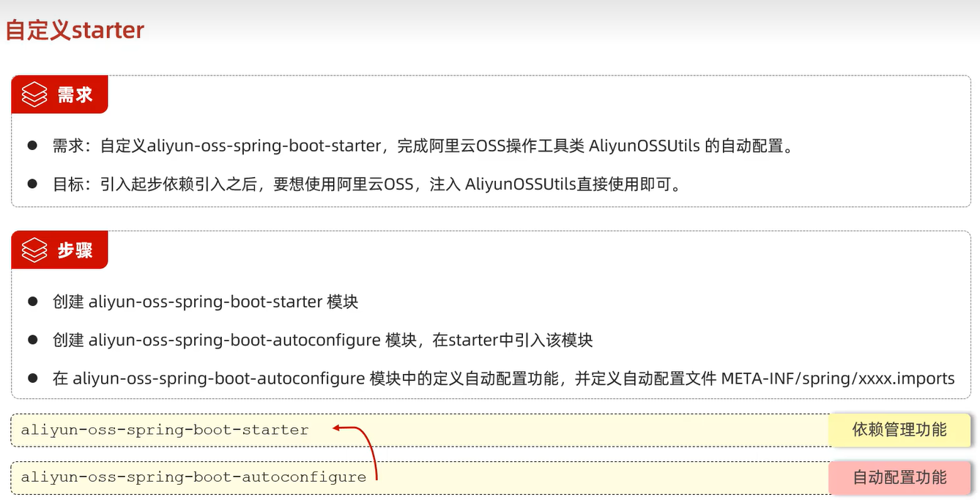The width and height of the screenshot is (980, 500).
Task: Click the line starting 目标：引入起步依赖引入之后
Action: (367, 184)
